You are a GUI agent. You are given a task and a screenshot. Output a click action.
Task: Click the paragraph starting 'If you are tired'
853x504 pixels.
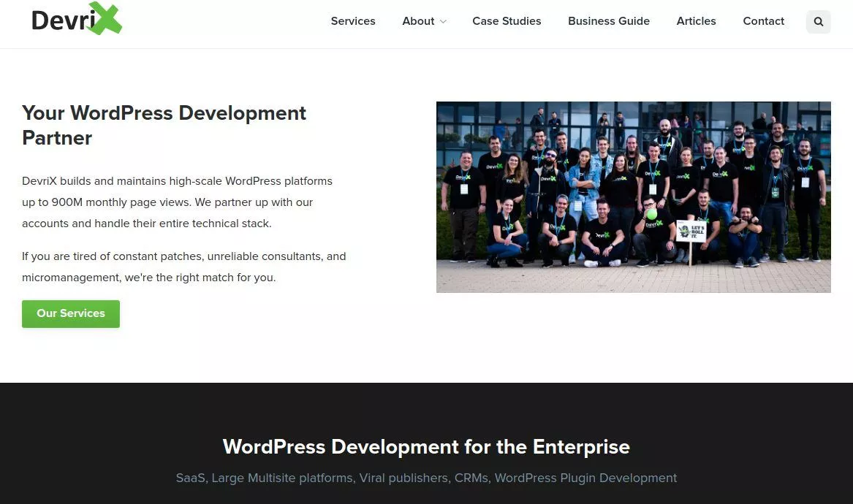click(184, 267)
